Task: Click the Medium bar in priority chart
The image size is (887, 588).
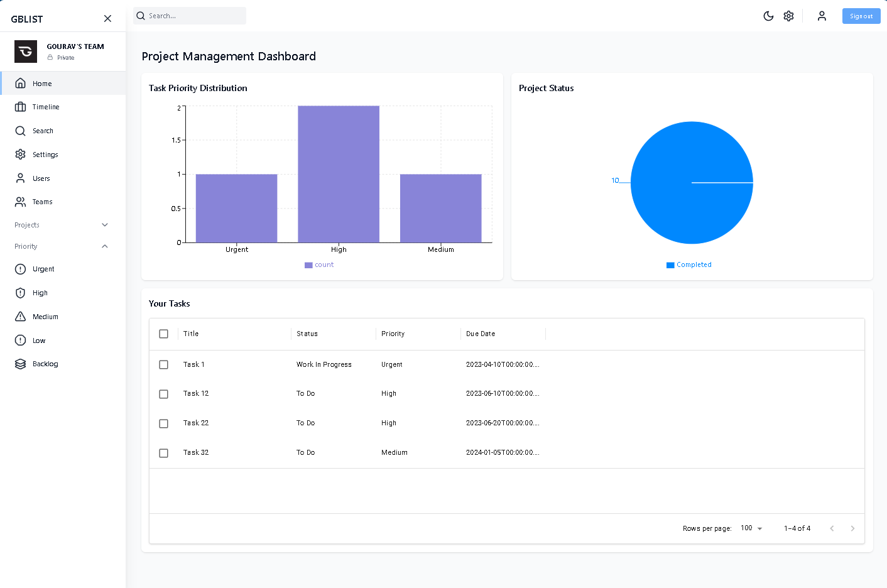Action: (x=441, y=208)
